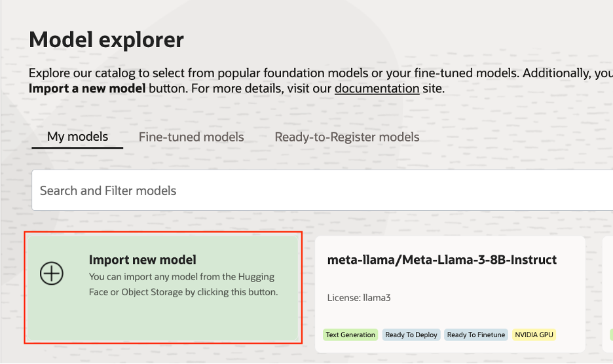This screenshot has width=613, height=364.
Task: Click the Hugging Face import description text
Action: tap(183, 285)
